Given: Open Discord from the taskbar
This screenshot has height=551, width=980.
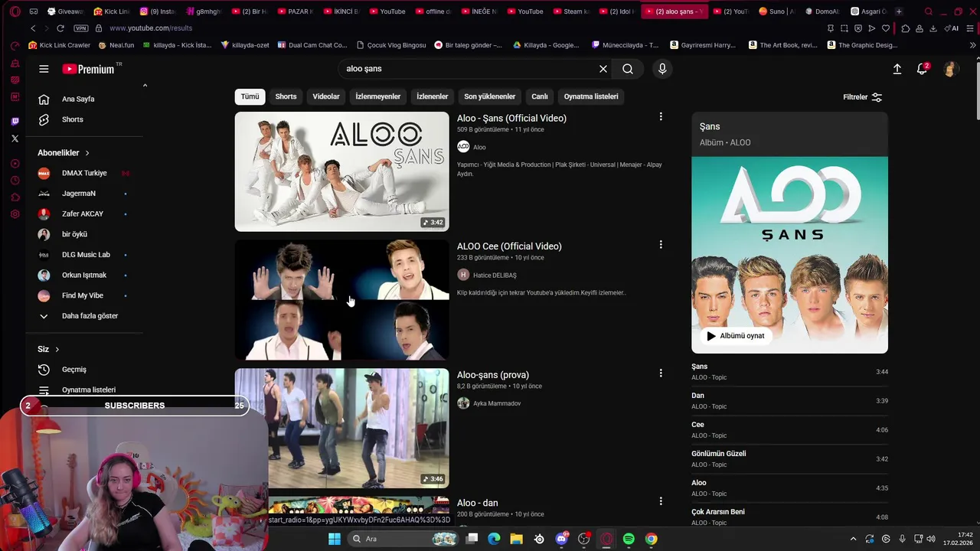Looking at the screenshot, I should pos(562,539).
